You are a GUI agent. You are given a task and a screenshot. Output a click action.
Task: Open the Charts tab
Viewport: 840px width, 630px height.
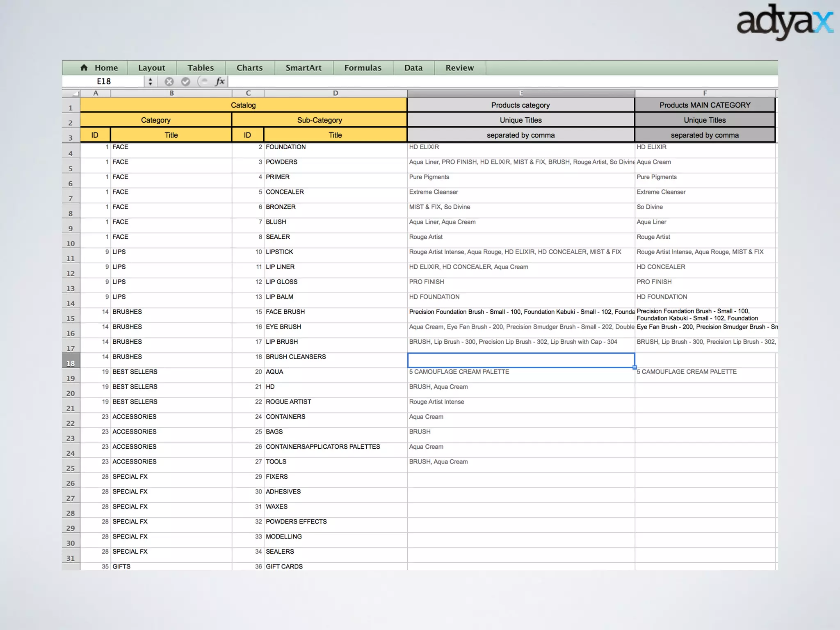[249, 68]
